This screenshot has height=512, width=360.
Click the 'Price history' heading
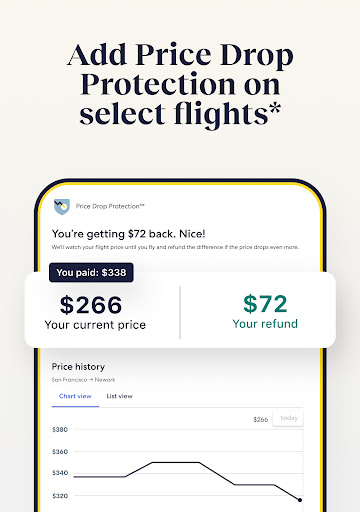pyautogui.click(x=78, y=367)
